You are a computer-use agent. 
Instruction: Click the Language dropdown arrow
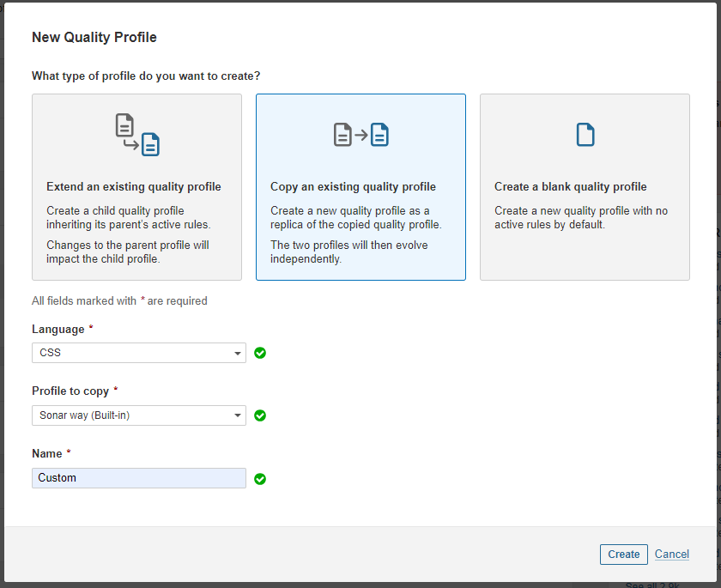coord(237,353)
